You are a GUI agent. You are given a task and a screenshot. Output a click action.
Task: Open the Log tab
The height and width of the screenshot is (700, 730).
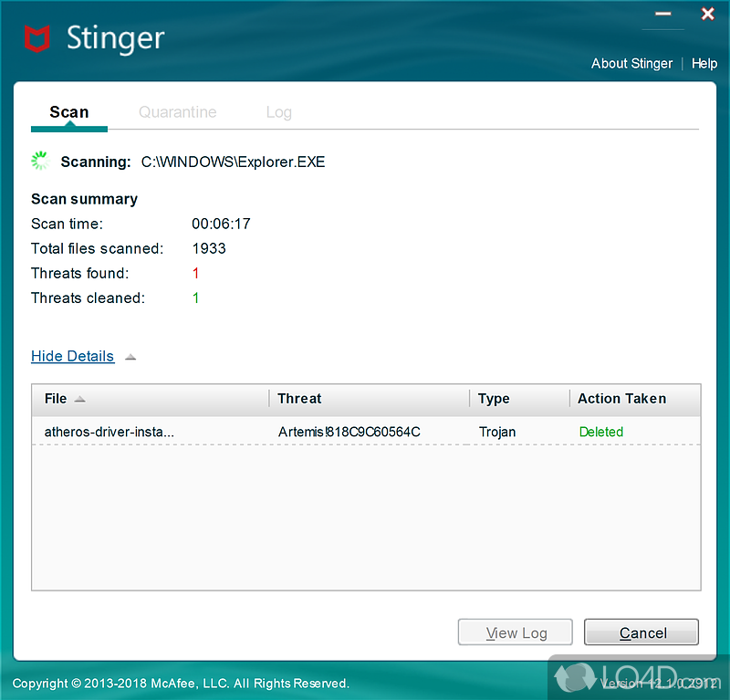point(279,112)
